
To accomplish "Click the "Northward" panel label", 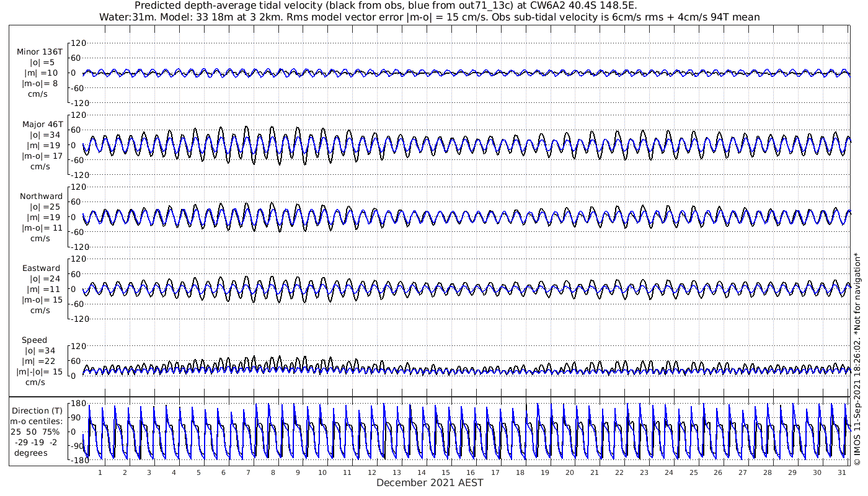I will [41, 196].
